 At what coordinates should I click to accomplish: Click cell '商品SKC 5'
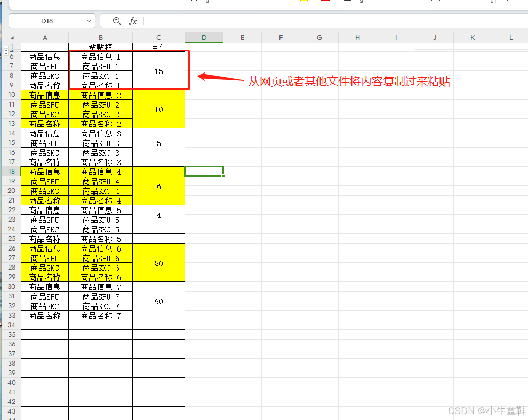[x=101, y=229]
